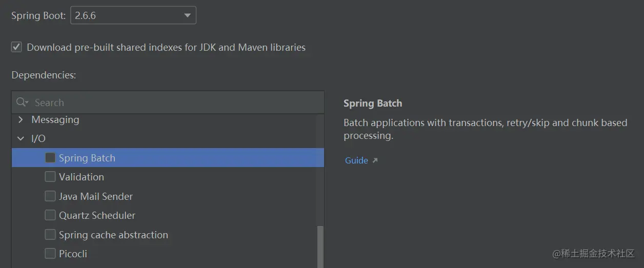Select the Spring cache abstraction text
The height and width of the screenshot is (268, 644).
pyautogui.click(x=113, y=235)
